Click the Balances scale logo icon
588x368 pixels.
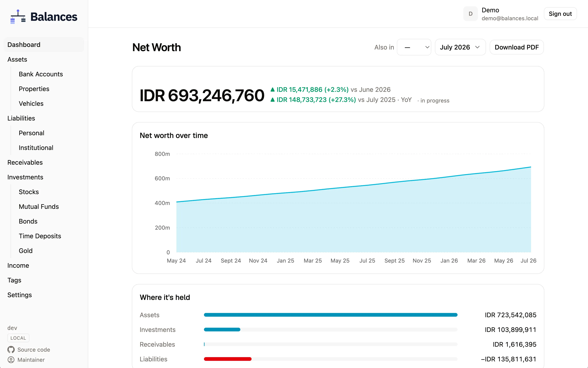point(18,17)
